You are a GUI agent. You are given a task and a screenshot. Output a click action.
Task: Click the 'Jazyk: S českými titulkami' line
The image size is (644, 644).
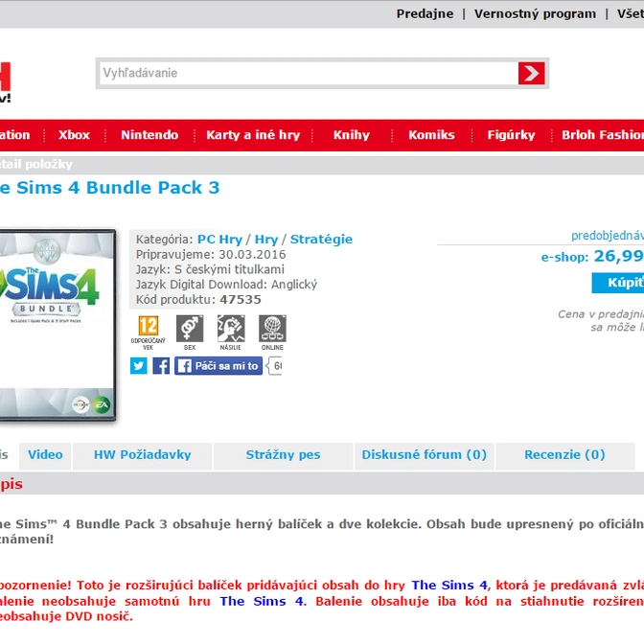(210, 269)
